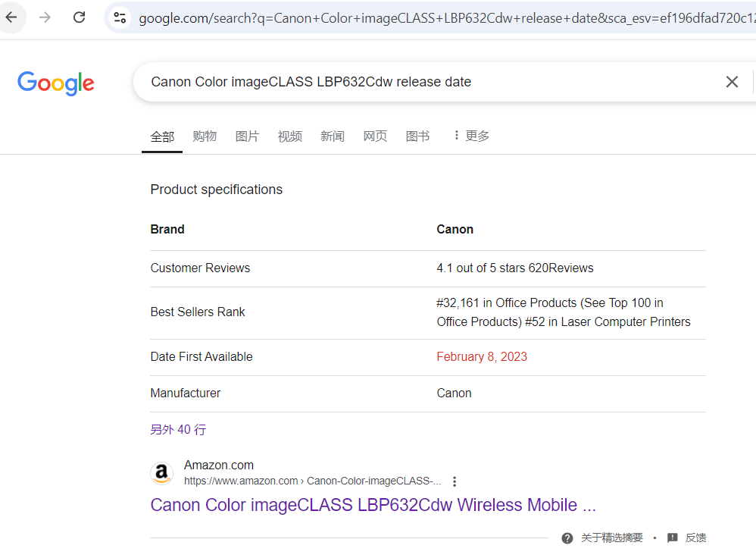Open the 图书 books tab

tap(417, 136)
